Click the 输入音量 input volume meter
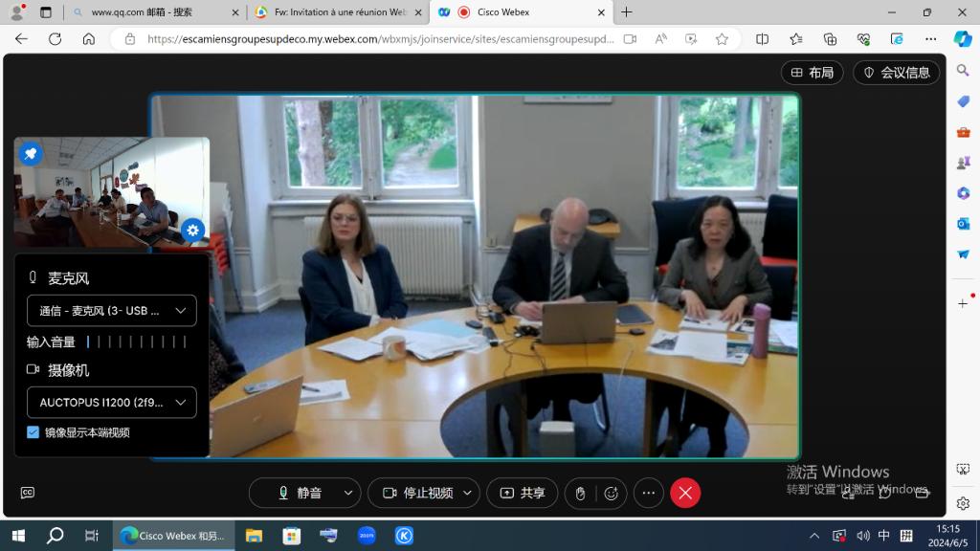This screenshot has width=980, height=551. coord(136,342)
